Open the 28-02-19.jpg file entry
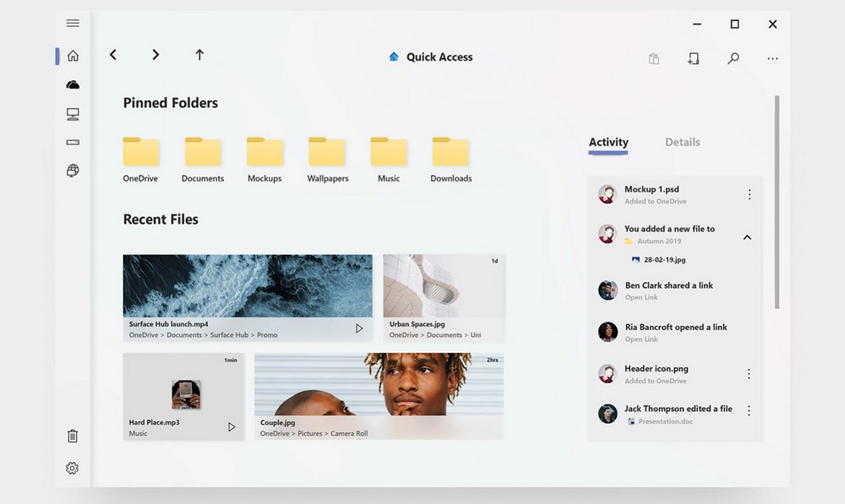 (658, 259)
